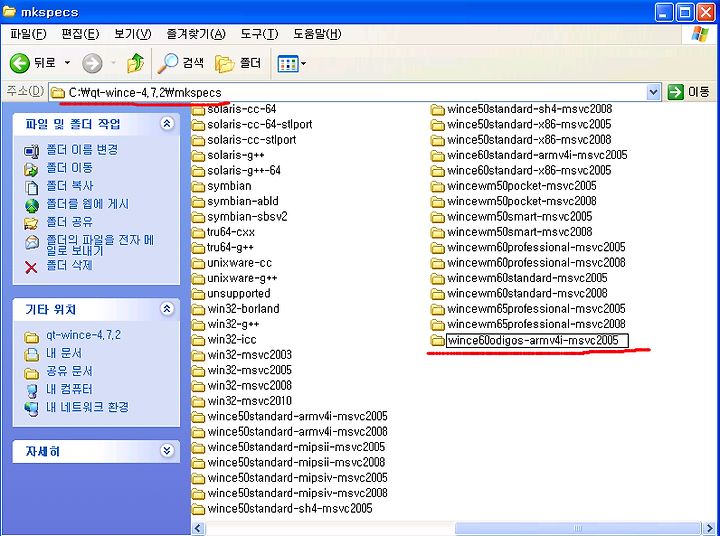Click the Back (뒤로) arrow button
Image resolution: width=720 pixels, height=536 pixels.
20,63
